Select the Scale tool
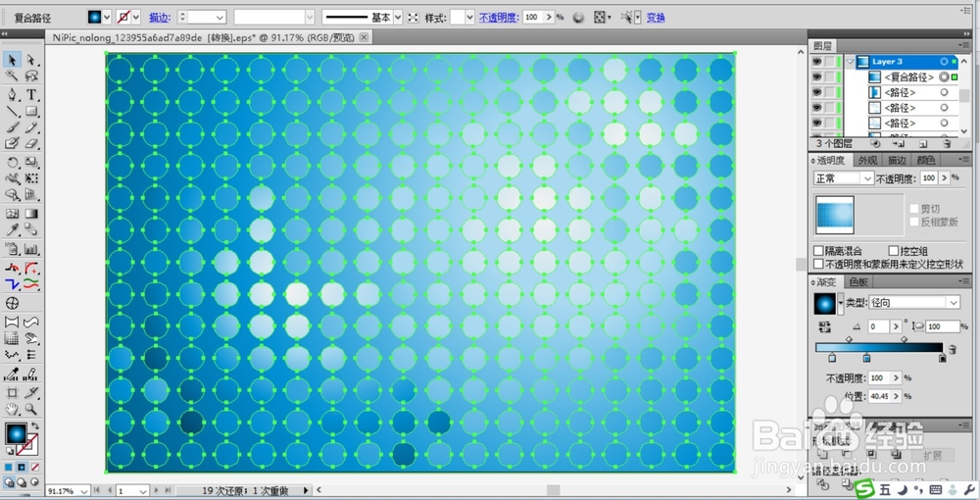Screen dimensions: 980x500 tap(31, 163)
